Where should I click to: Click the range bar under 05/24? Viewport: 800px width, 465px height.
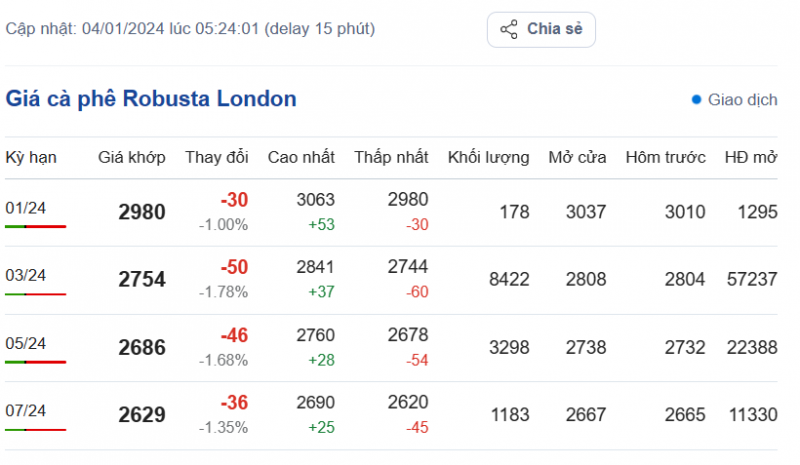pos(35,362)
